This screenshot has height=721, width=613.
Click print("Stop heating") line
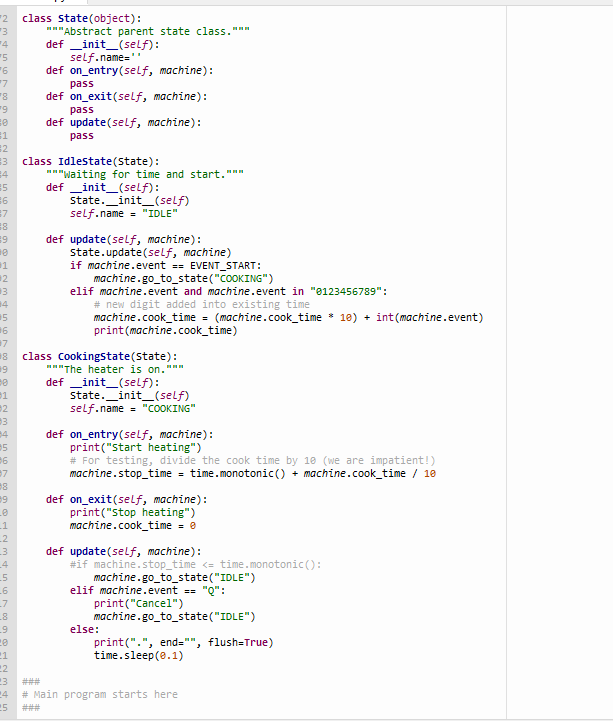pyautogui.click(x=132, y=513)
